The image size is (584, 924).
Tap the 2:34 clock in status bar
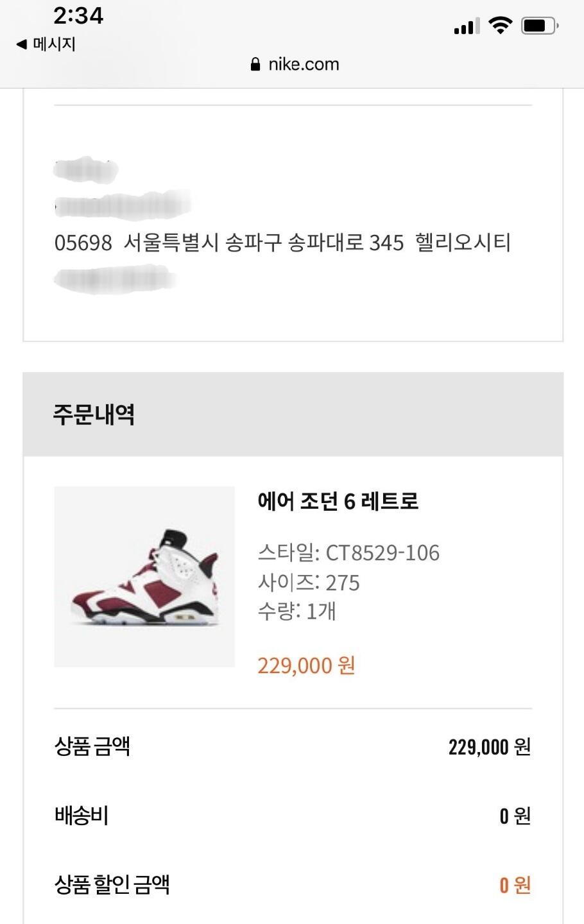coord(78,16)
